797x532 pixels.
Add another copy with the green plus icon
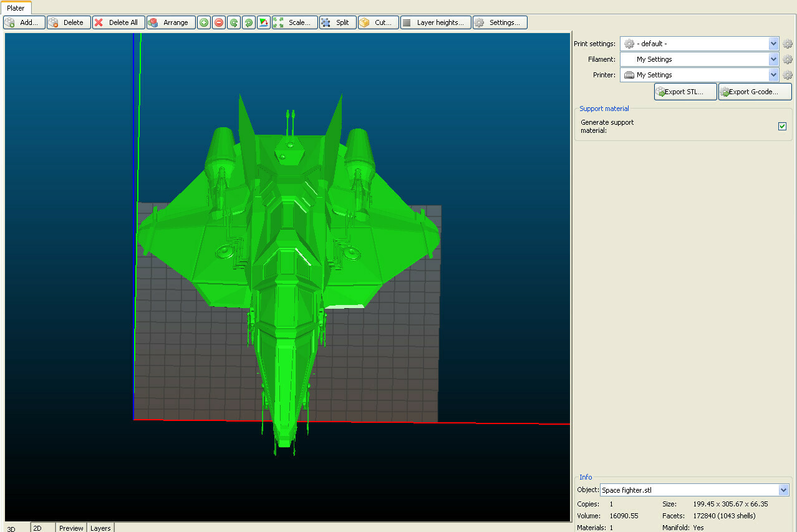(x=203, y=22)
